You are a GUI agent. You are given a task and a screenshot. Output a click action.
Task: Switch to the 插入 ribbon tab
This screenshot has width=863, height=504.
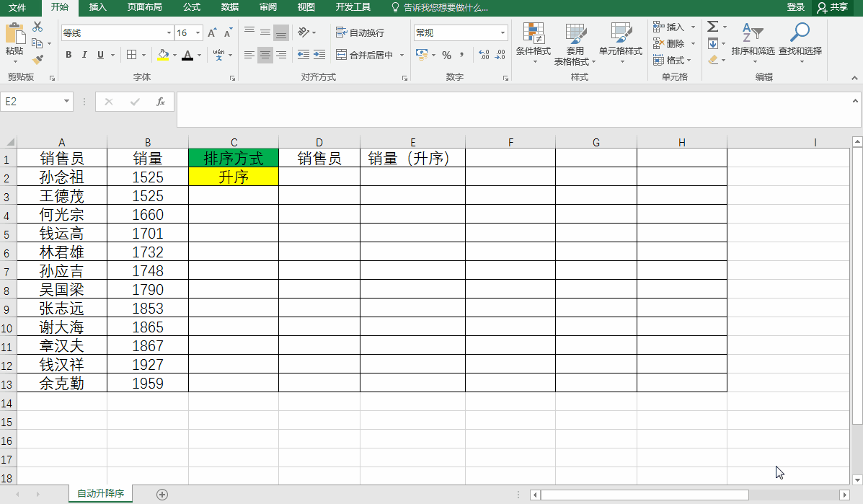click(98, 7)
